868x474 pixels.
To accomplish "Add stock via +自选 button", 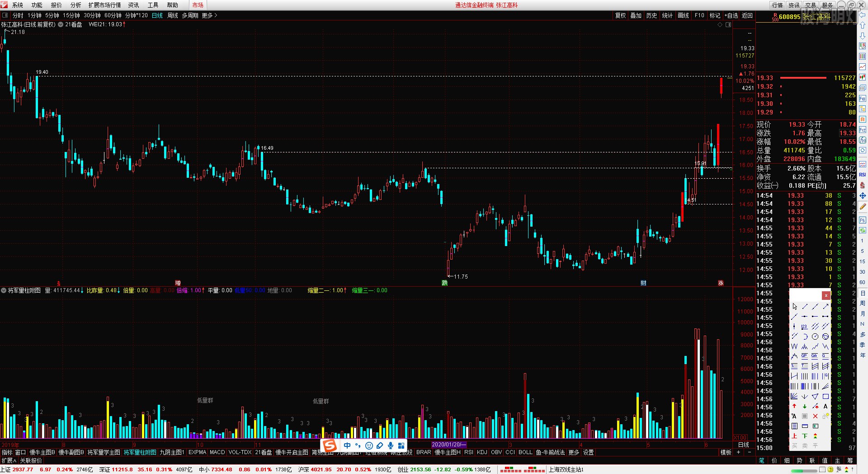I will tap(731, 15).
